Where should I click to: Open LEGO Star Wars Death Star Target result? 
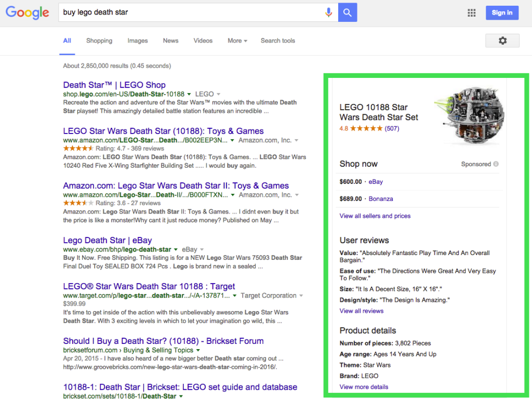click(x=149, y=286)
